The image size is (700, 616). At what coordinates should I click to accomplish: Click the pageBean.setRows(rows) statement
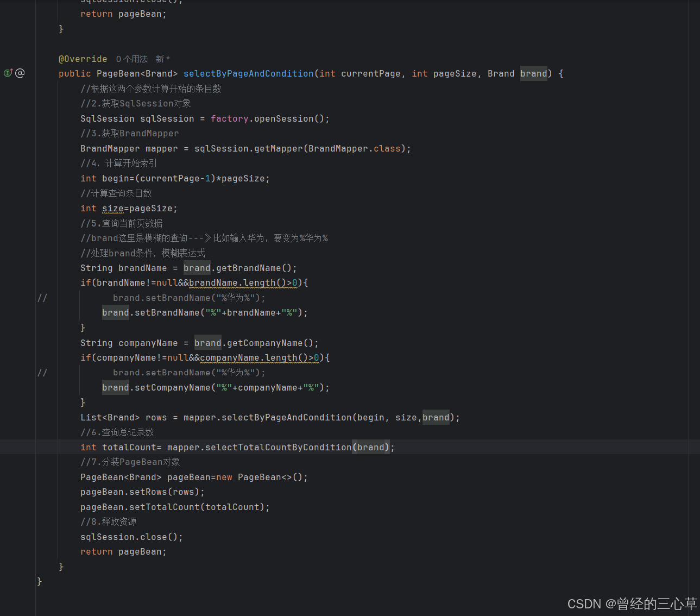coord(143,492)
